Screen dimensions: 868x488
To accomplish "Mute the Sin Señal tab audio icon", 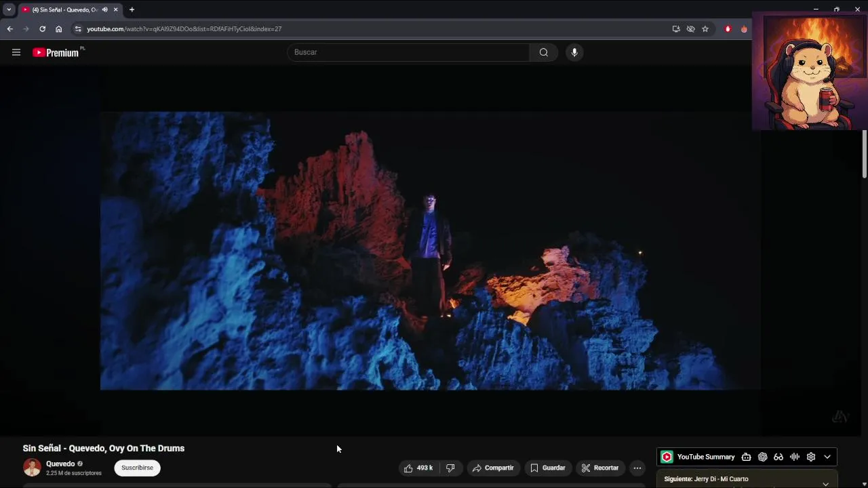I will tap(104, 9).
